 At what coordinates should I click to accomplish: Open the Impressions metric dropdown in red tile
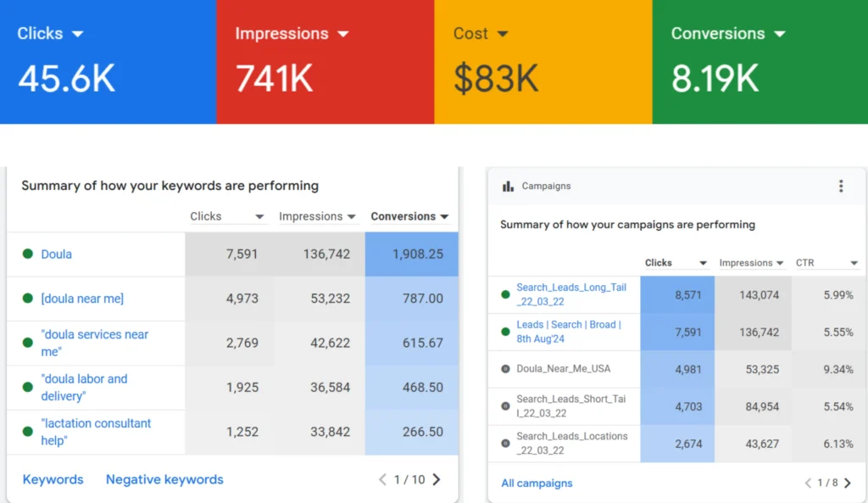click(x=343, y=34)
